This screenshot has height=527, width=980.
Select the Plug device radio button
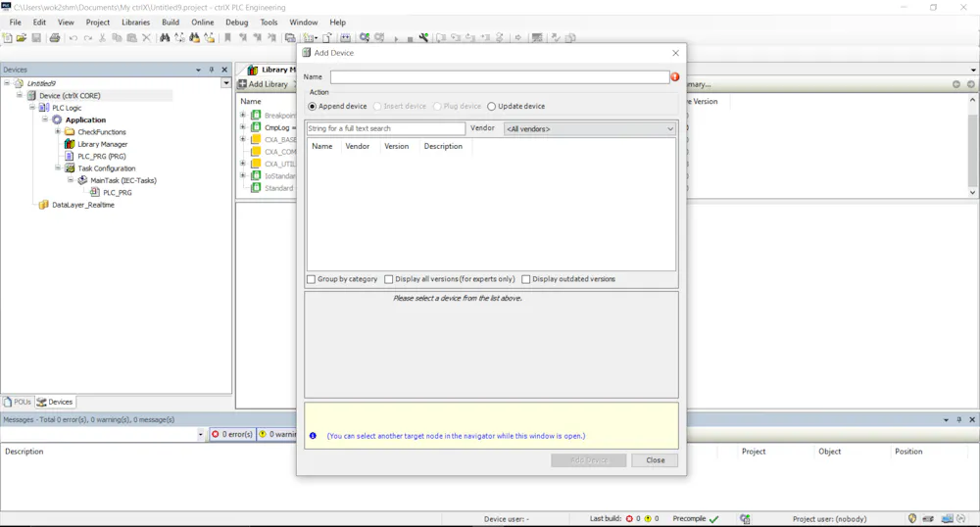(x=437, y=106)
